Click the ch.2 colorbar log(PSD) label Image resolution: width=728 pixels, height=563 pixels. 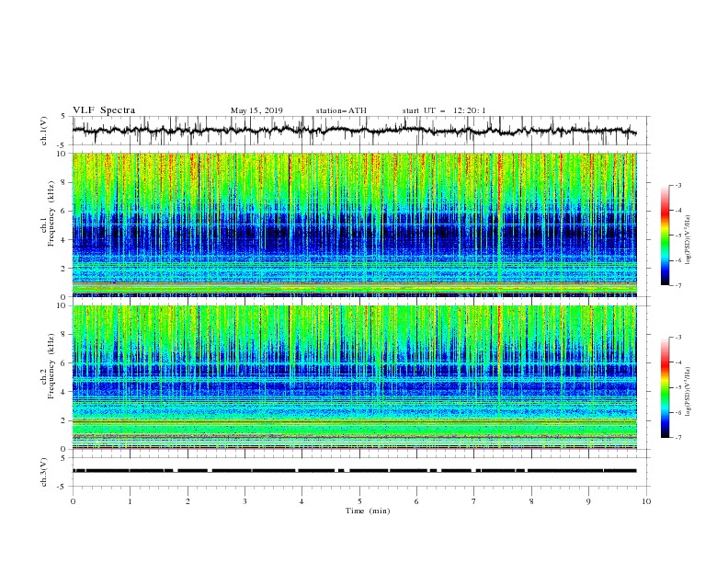point(689,392)
